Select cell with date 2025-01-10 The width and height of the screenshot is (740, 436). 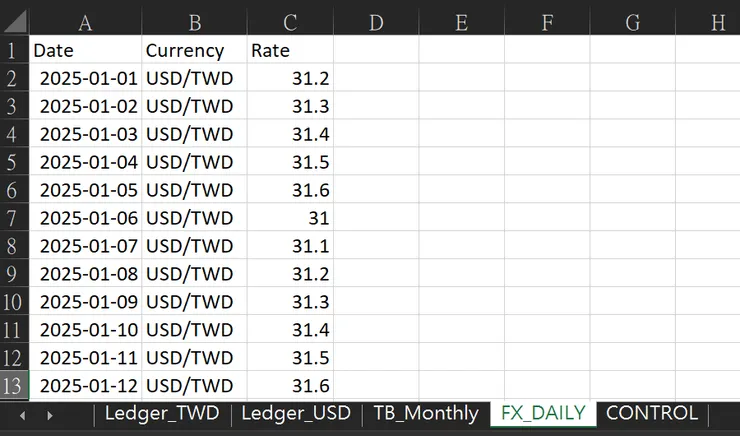[85, 329]
